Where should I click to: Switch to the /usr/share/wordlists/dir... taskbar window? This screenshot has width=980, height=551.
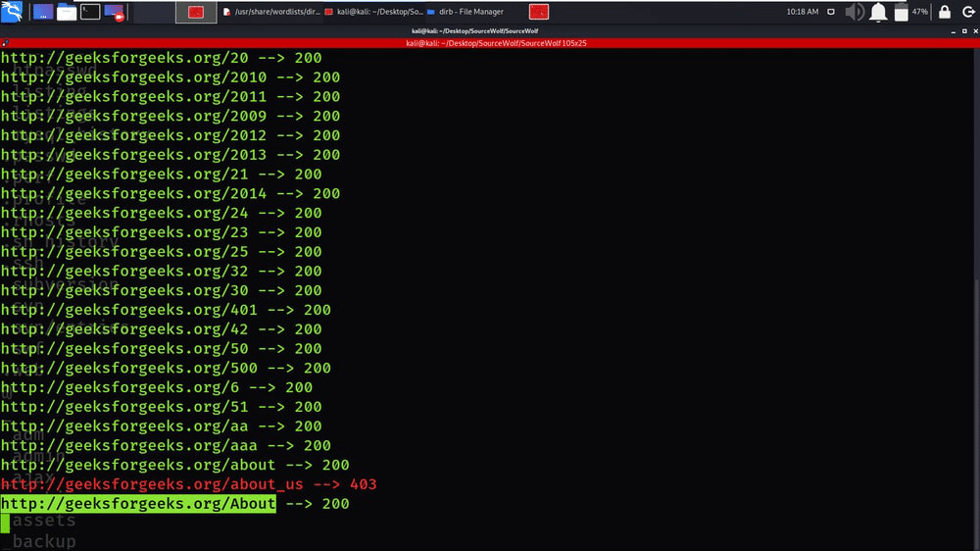271,11
